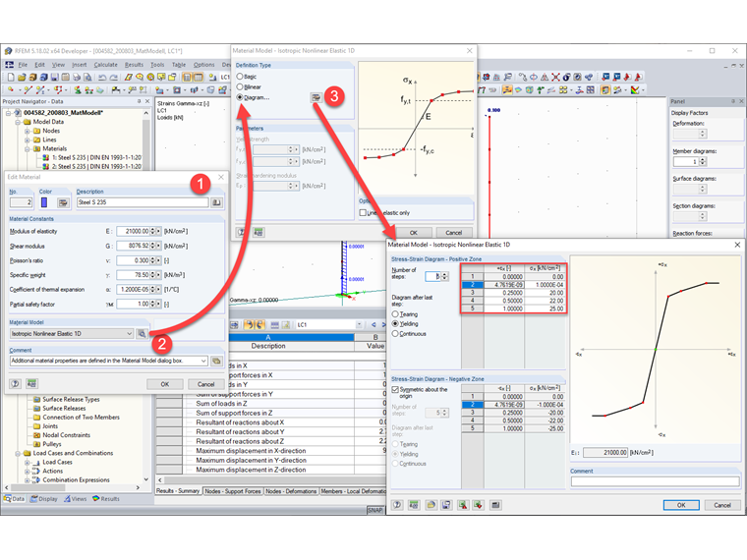747x560 pixels.
Task: Click the Redo arrow toolbar icon
Action: [113, 77]
